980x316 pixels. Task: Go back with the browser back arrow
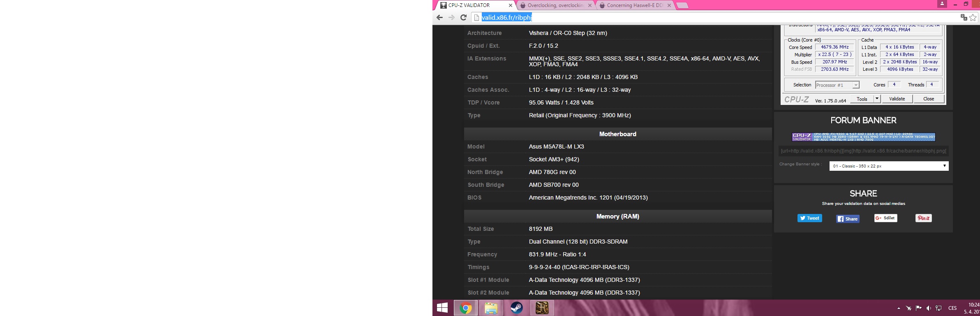(439, 17)
